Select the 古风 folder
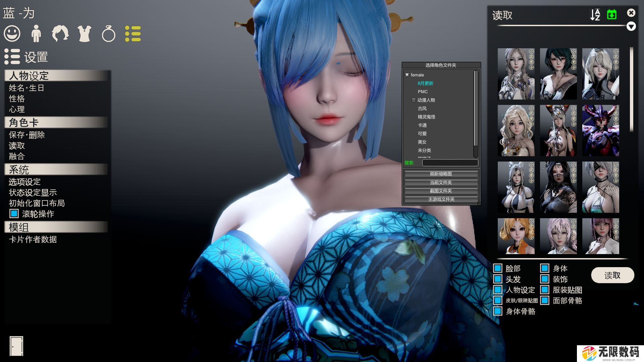 click(422, 108)
